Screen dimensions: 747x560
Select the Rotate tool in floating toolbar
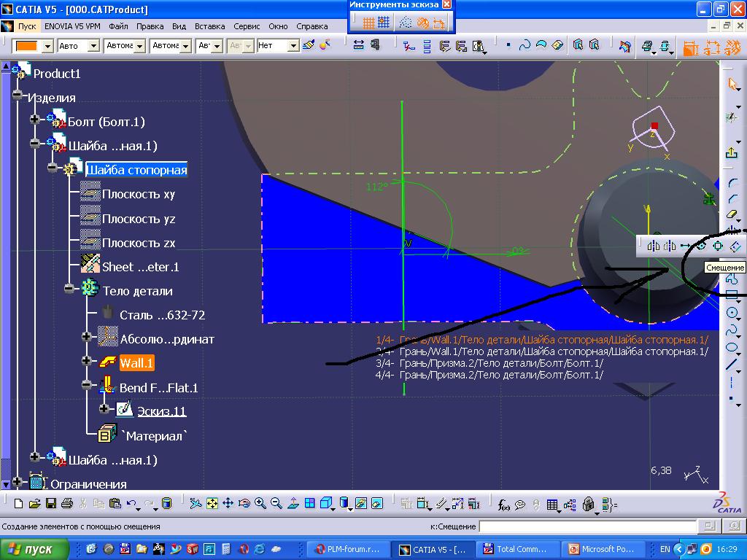click(701, 246)
